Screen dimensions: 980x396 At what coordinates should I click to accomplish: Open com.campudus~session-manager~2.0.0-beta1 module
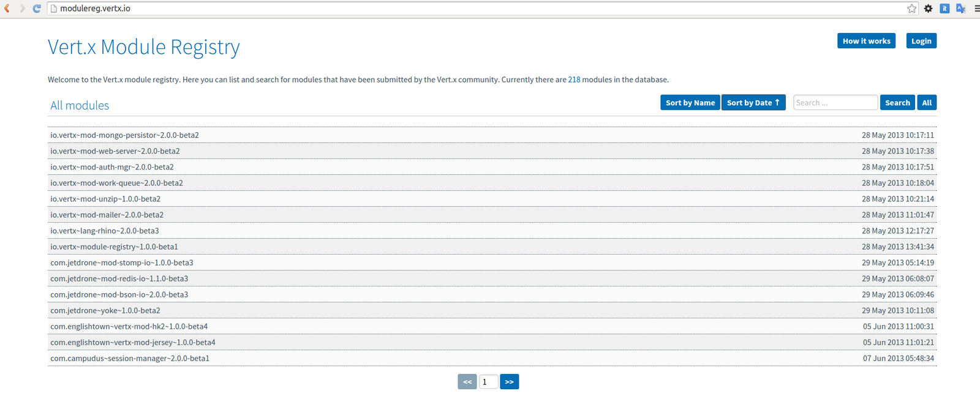(x=130, y=358)
